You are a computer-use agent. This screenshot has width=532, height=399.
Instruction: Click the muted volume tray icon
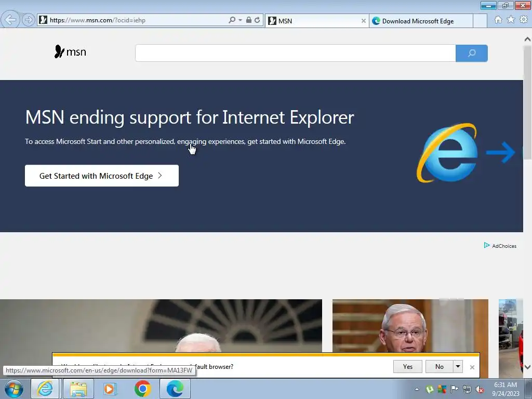point(480,389)
